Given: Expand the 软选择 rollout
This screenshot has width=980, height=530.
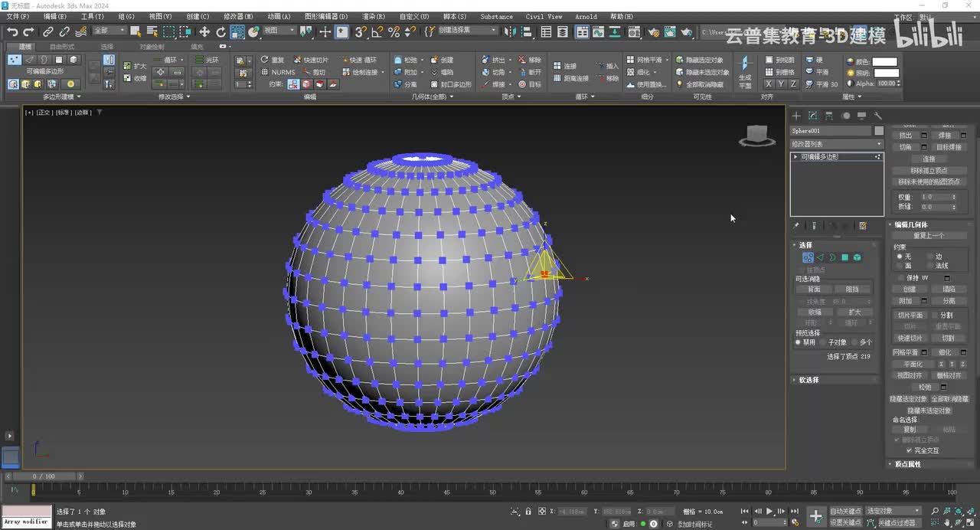Looking at the screenshot, I should click(808, 380).
